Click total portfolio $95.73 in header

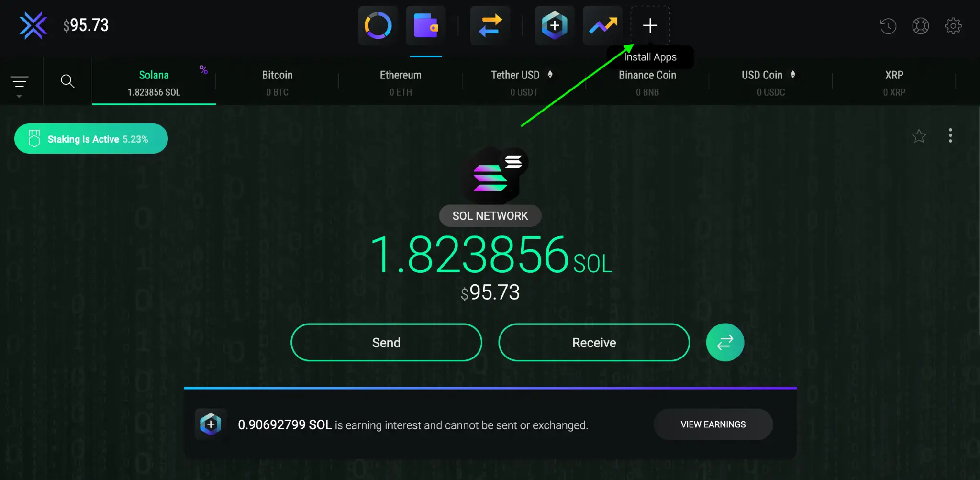[86, 25]
